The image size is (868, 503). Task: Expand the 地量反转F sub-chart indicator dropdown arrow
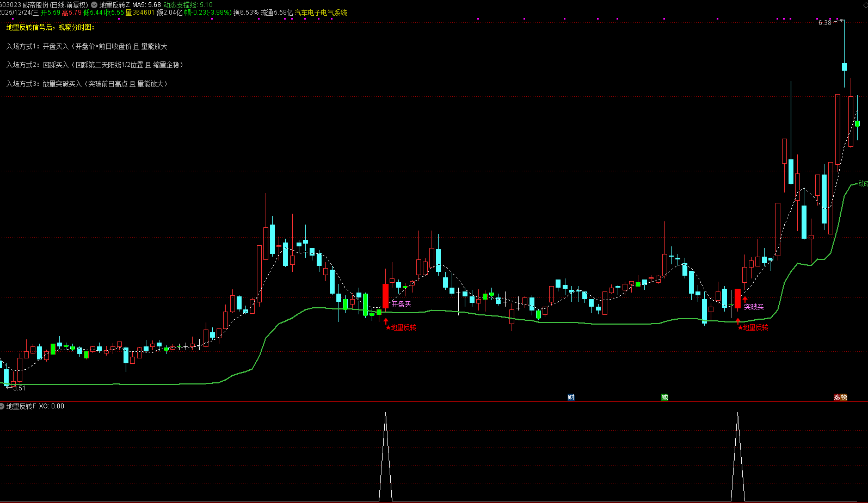point(2,406)
